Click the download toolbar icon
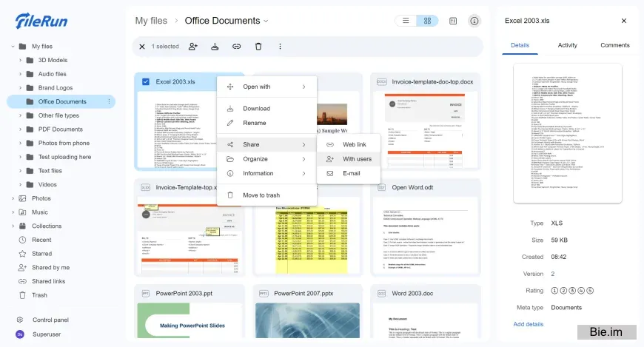The image size is (644, 347). (x=215, y=47)
